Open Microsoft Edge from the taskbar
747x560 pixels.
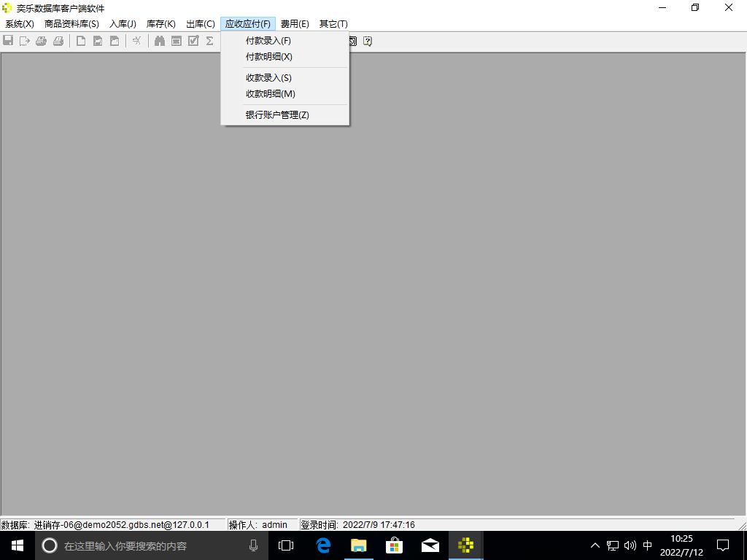[322, 545]
